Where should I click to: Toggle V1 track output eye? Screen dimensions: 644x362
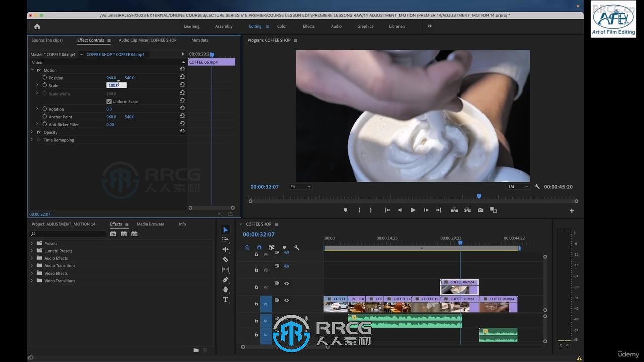point(286,300)
